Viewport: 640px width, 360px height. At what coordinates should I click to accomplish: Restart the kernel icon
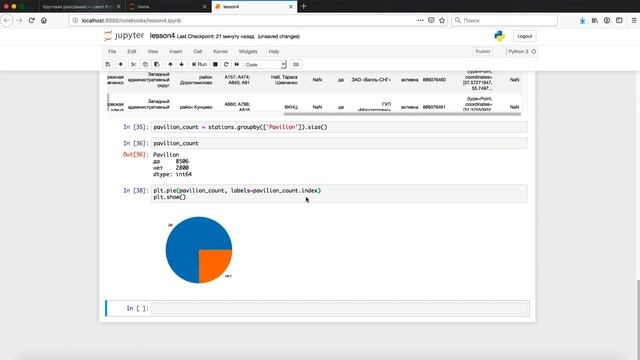tap(226, 64)
